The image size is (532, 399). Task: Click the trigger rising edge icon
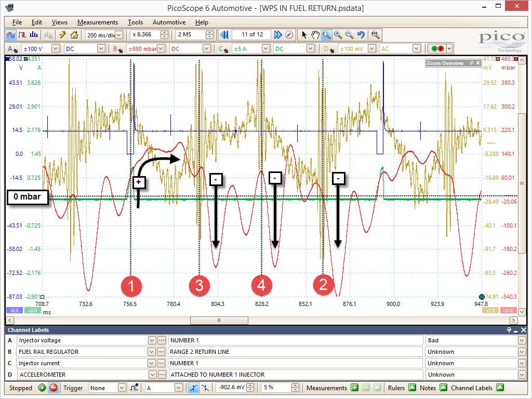[135, 388]
